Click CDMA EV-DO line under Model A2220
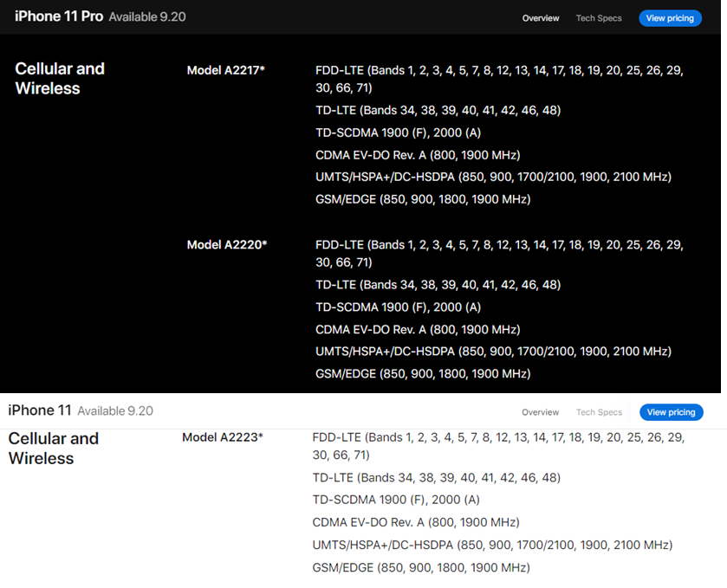The image size is (727, 588). tap(418, 329)
